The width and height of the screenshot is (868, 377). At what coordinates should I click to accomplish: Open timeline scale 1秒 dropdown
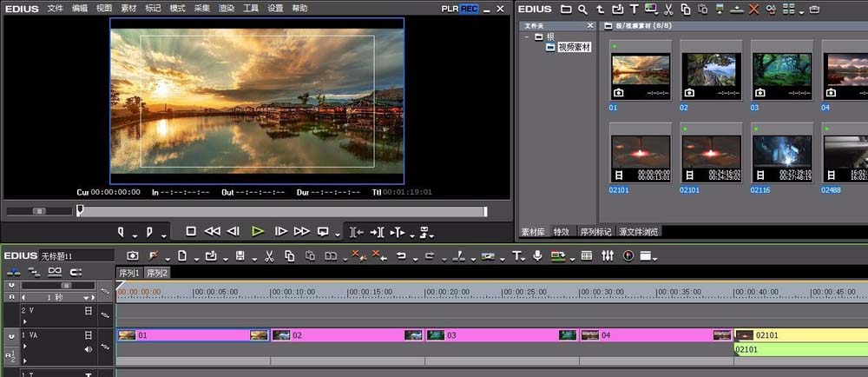click(x=86, y=298)
